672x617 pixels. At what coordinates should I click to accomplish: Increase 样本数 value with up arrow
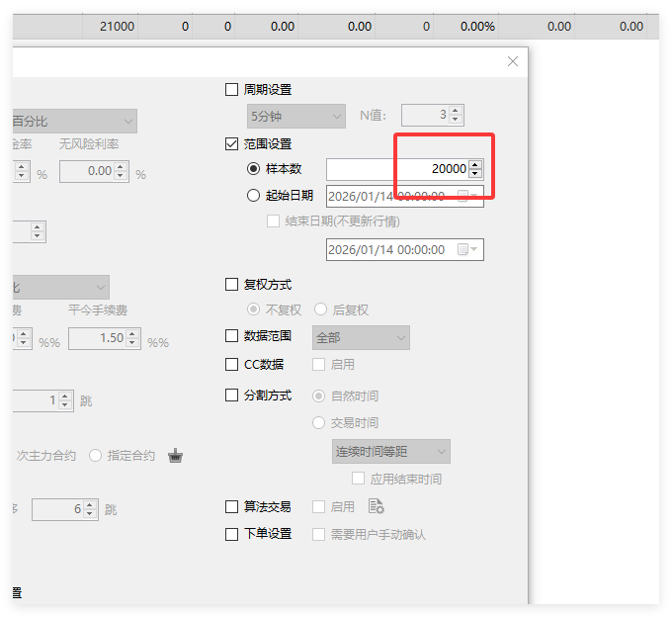pos(475,164)
